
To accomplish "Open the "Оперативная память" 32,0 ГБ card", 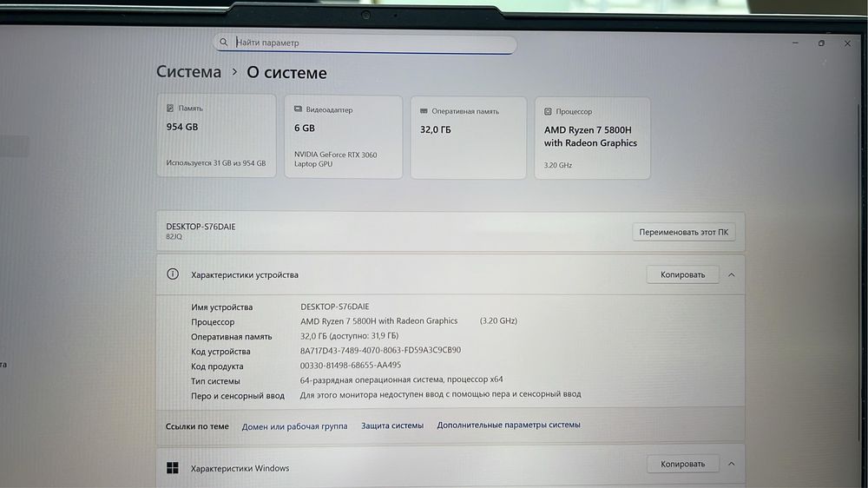I will point(469,138).
